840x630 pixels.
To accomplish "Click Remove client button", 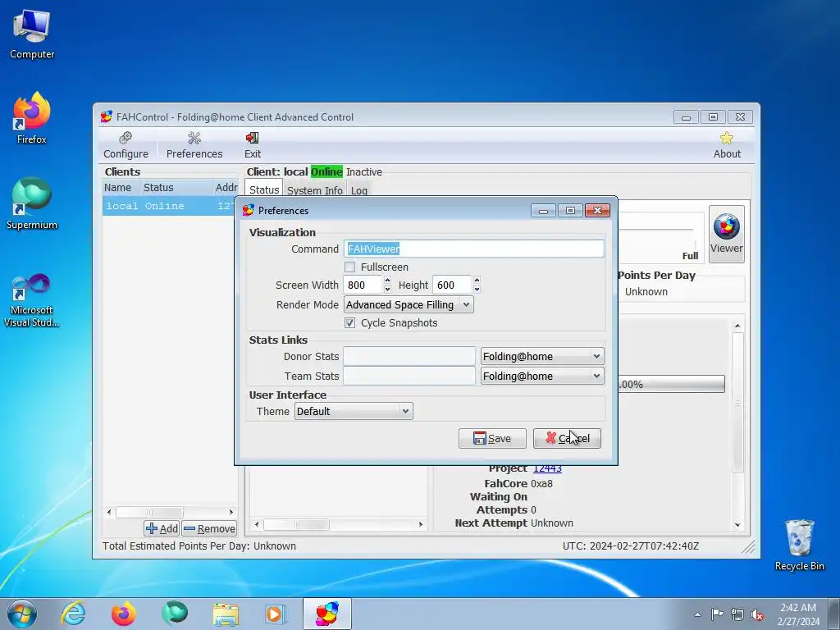I will pyautogui.click(x=209, y=529).
